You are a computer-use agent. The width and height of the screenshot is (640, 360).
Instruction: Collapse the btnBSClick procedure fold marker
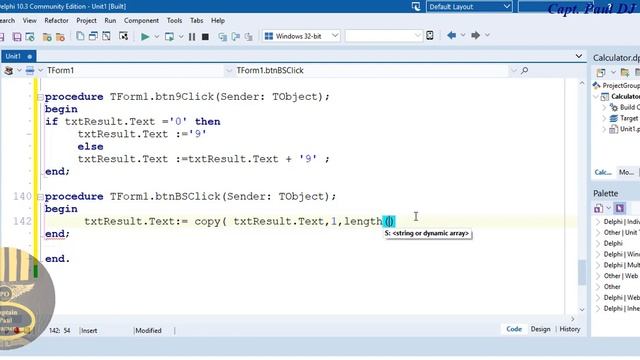40,197
